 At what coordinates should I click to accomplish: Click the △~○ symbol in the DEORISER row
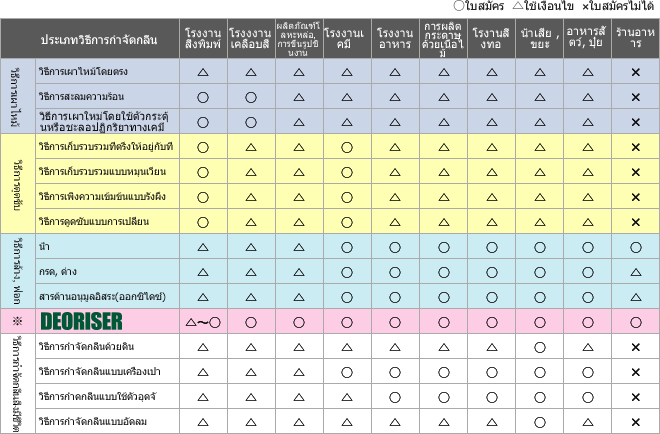tap(202, 322)
